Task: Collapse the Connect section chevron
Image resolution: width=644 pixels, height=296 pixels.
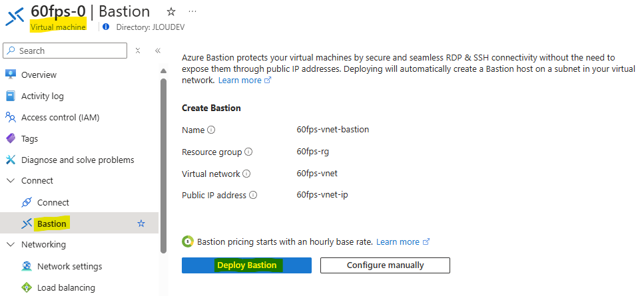Action: (11, 181)
